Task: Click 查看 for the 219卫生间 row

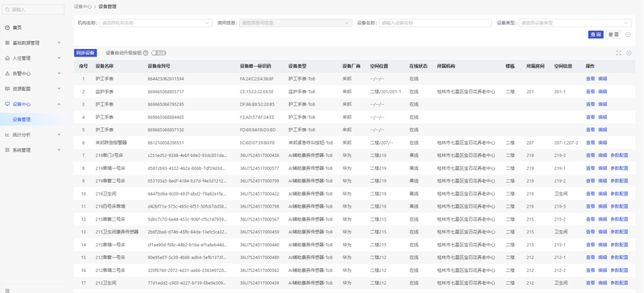Action: [590, 193]
